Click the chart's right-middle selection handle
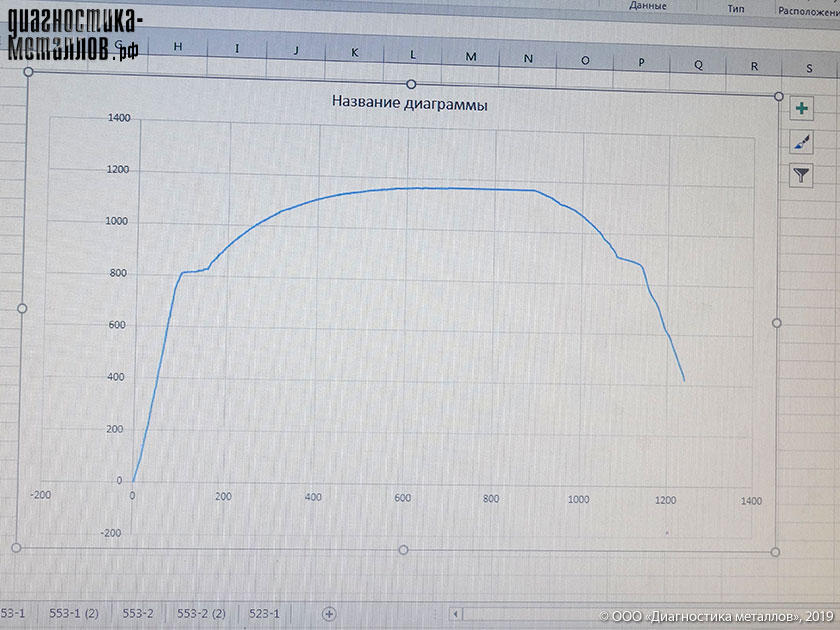This screenshot has width=840, height=630. tap(777, 323)
